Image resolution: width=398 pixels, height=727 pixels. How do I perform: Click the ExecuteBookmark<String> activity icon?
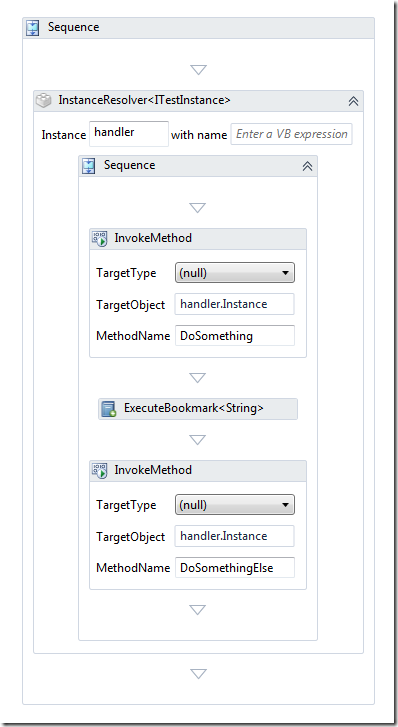tap(109, 409)
